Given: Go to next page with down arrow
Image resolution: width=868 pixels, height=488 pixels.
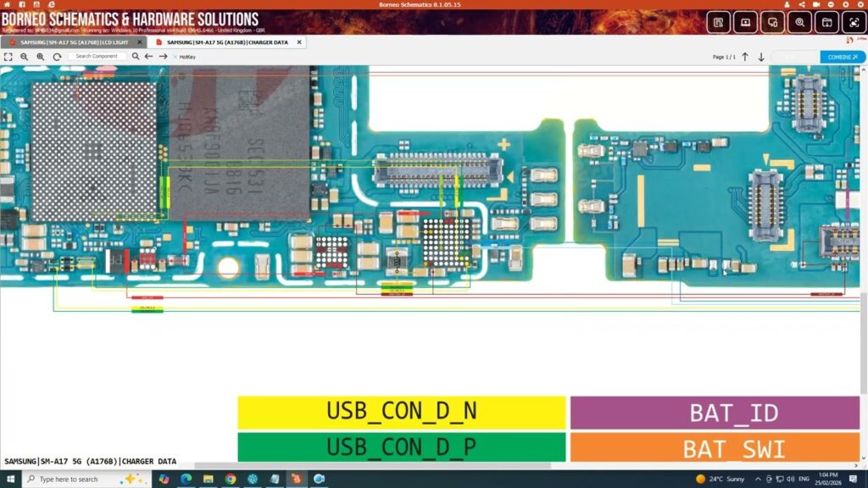Looking at the screenshot, I should [x=761, y=57].
